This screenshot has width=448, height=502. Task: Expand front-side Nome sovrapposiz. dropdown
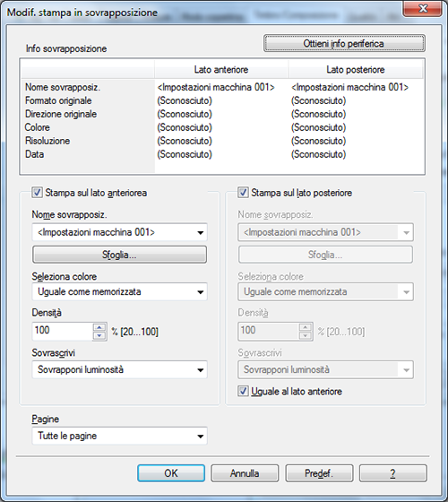point(120,232)
